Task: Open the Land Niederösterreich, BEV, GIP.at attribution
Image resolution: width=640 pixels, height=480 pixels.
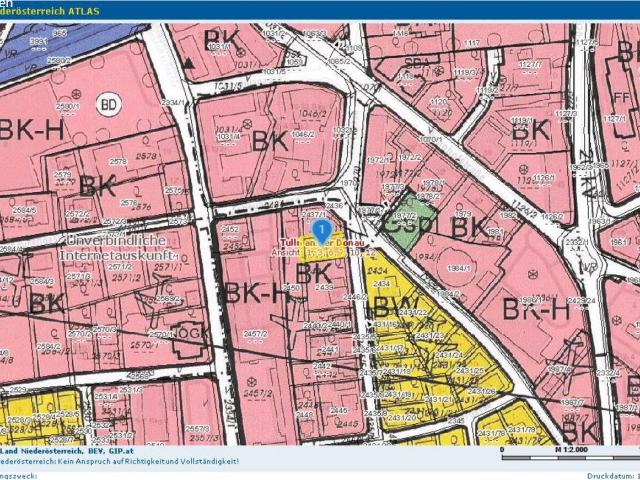Action: click(x=67, y=451)
